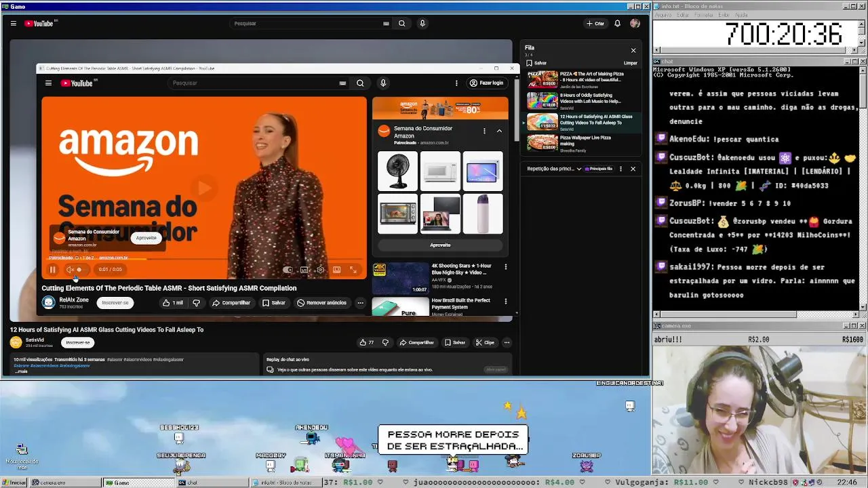
Task: Adjust the volume slider knob
Action: (x=79, y=270)
